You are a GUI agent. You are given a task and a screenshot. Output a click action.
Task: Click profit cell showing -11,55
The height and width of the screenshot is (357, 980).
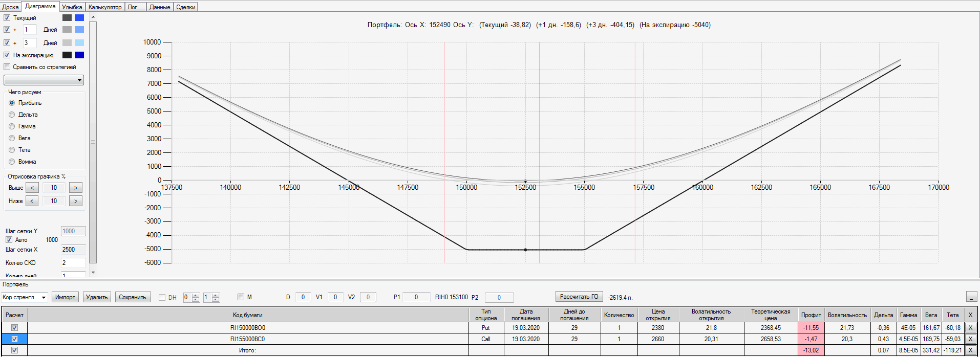[x=811, y=328]
